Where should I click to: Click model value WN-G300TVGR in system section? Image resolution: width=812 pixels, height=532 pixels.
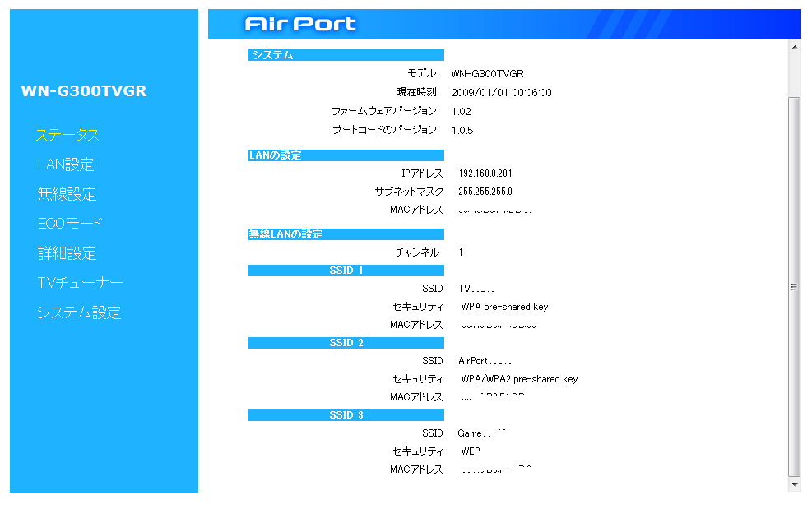pyautogui.click(x=487, y=74)
